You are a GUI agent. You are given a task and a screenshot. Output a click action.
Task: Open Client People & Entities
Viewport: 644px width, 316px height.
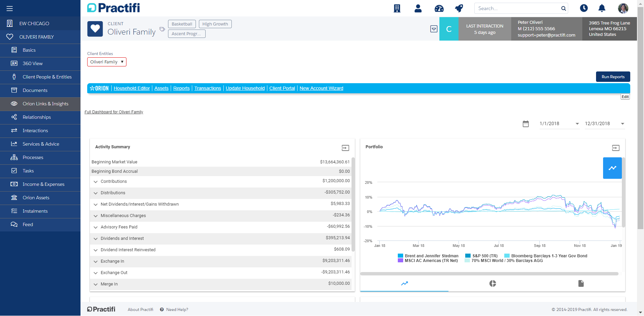(x=40, y=77)
